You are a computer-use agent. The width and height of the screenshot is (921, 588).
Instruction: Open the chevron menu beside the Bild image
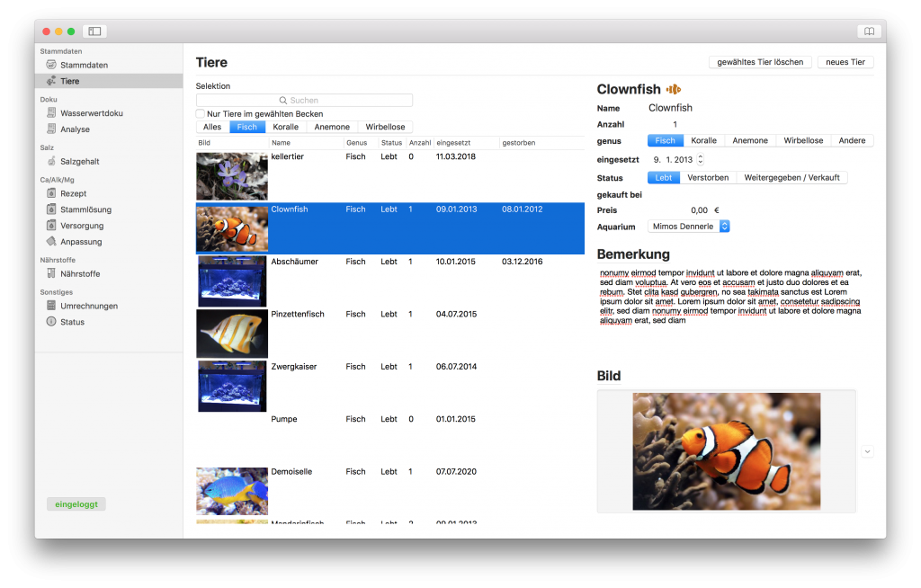tap(867, 451)
